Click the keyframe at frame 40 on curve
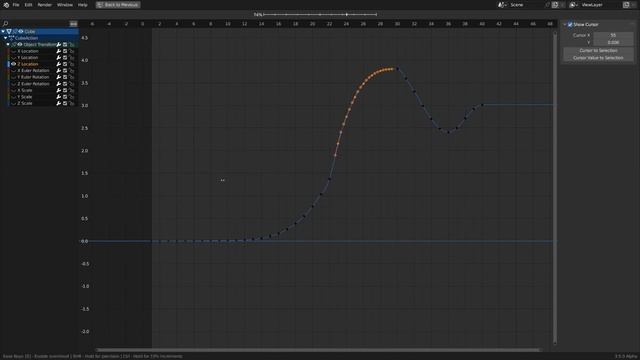Image resolution: width=640 pixels, height=360 pixels. [482, 105]
